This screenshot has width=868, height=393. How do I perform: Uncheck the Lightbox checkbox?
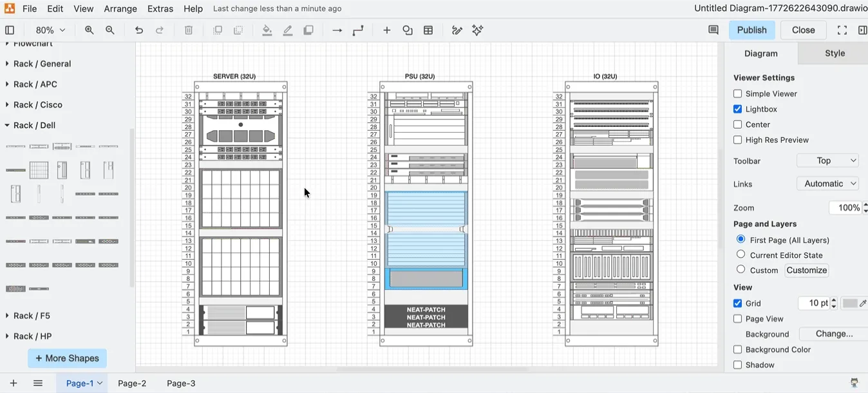click(738, 110)
